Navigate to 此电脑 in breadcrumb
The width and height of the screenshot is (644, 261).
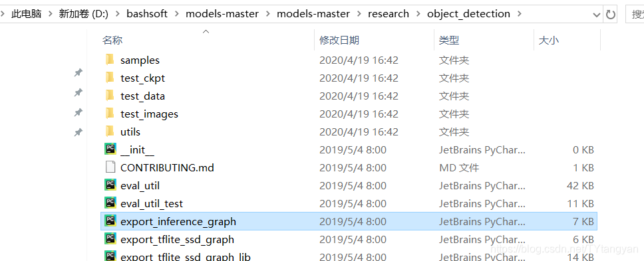click(x=27, y=14)
